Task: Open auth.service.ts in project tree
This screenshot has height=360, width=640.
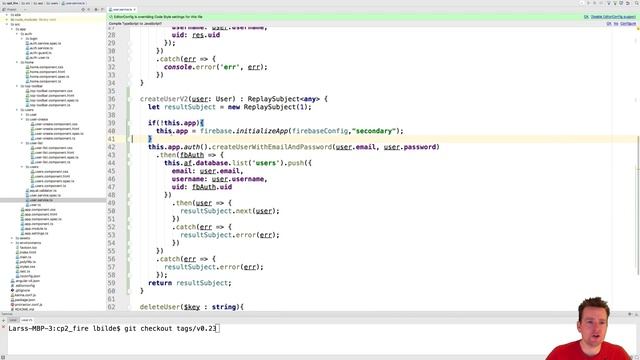Action: tap(41, 48)
